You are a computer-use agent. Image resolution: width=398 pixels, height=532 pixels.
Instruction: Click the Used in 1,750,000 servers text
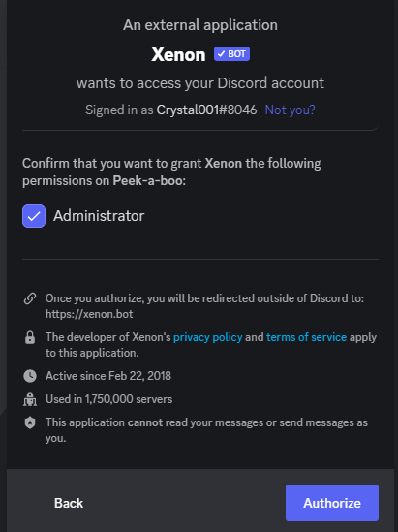(109, 399)
